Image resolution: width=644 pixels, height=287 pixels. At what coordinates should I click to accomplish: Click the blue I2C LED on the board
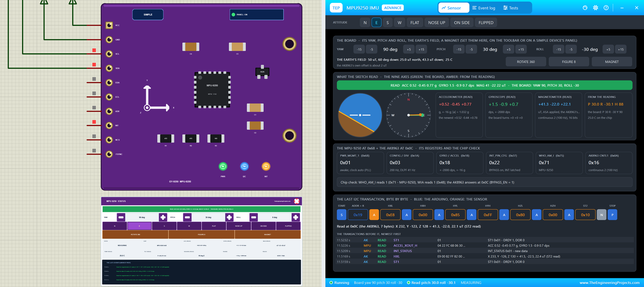click(x=244, y=166)
